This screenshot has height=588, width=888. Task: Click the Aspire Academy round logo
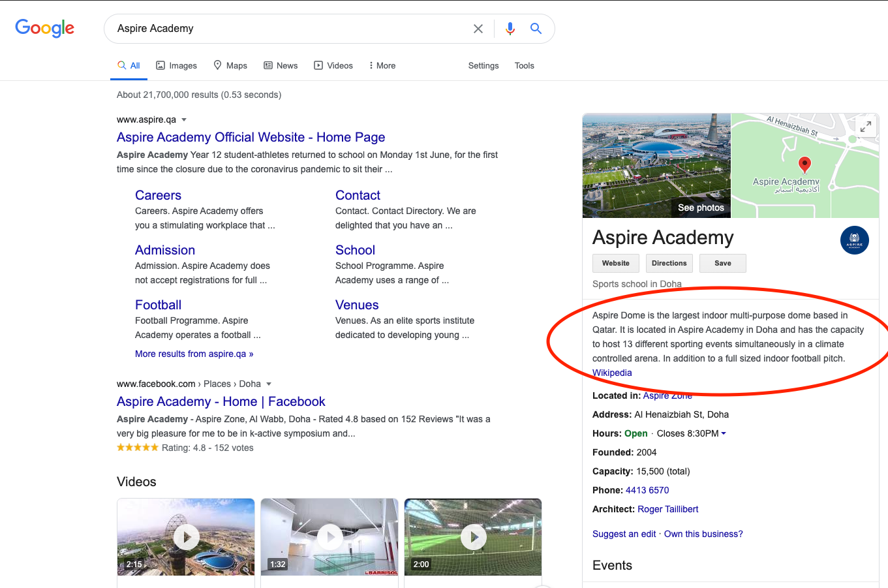click(855, 240)
